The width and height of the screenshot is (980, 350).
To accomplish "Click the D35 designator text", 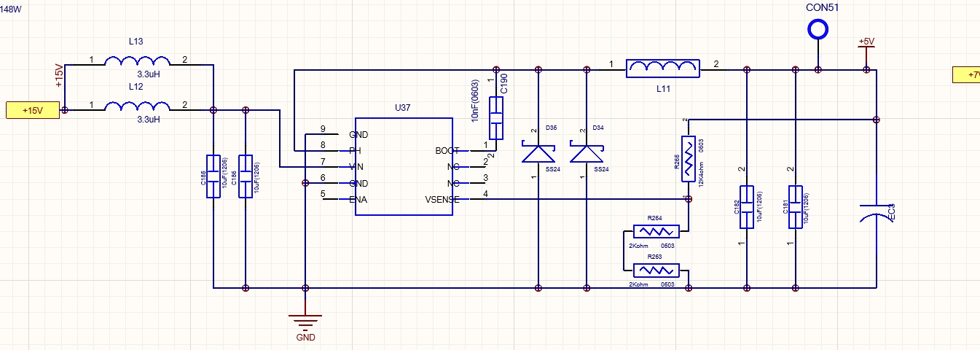I will 551,128.
